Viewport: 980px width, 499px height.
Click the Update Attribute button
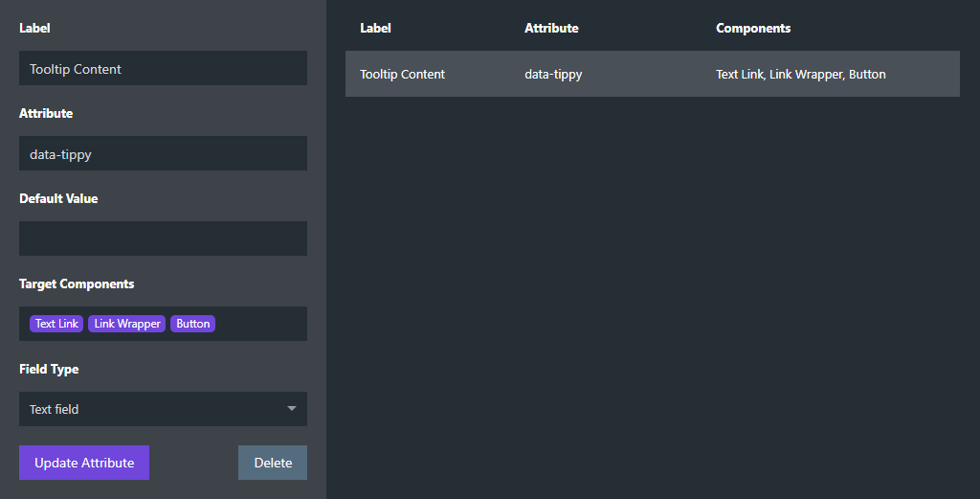(x=84, y=463)
